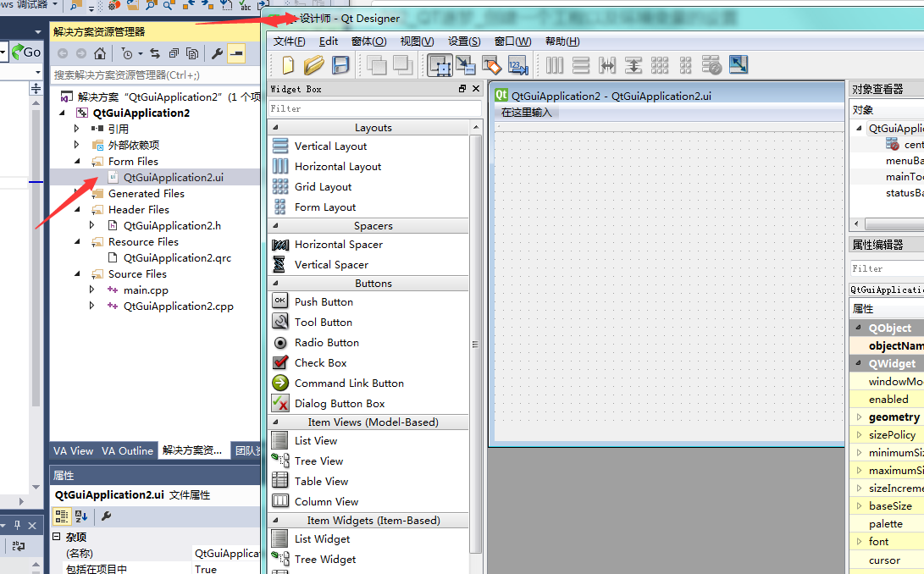Click the Collapse All icon in Solution Explorer
This screenshot has height=574, width=924.
point(174,53)
